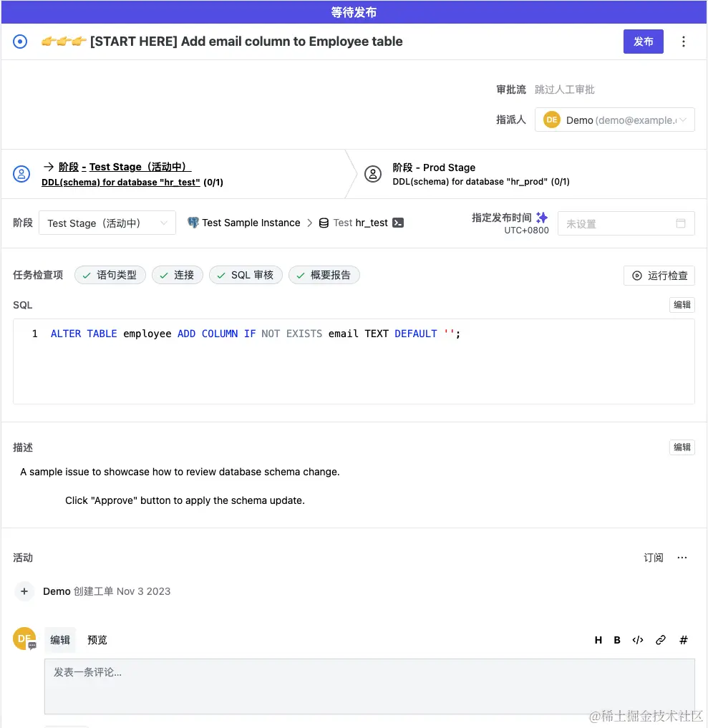Click the 运行检查 run checks button
The height and width of the screenshot is (728, 708).
click(x=659, y=276)
